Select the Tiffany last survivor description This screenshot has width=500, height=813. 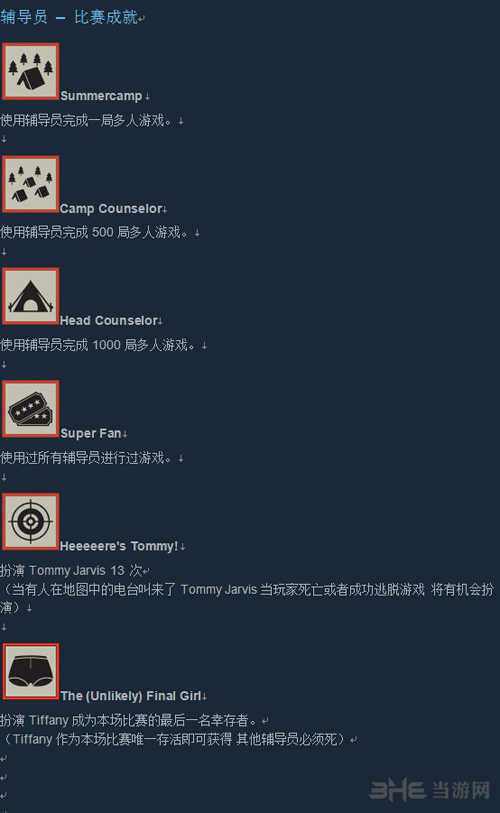point(128,720)
